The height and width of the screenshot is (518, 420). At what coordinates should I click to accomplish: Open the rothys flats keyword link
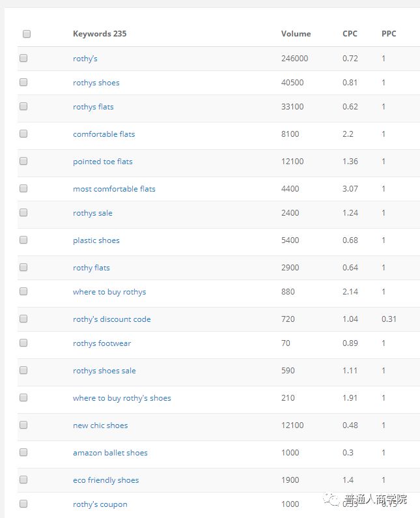coord(93,107)
